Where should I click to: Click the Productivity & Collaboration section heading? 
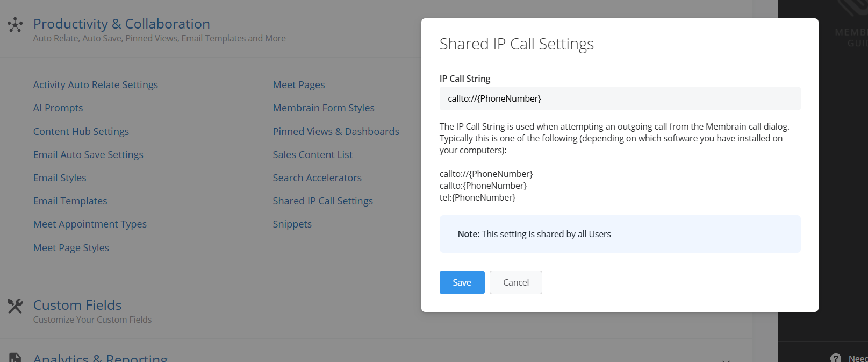pyautogui.click(x=121, y=24)
